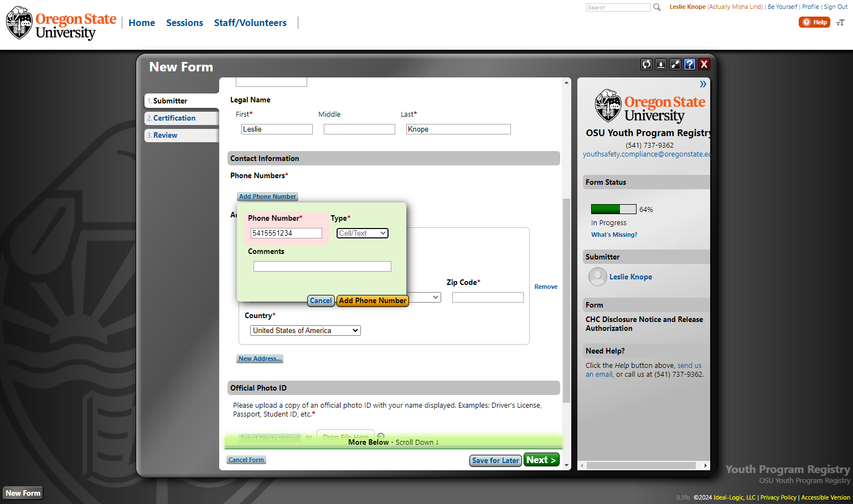The width and height of the screenshot is (853, 504).
Task: Open the Sessions menu
Action: click(185, 23)
